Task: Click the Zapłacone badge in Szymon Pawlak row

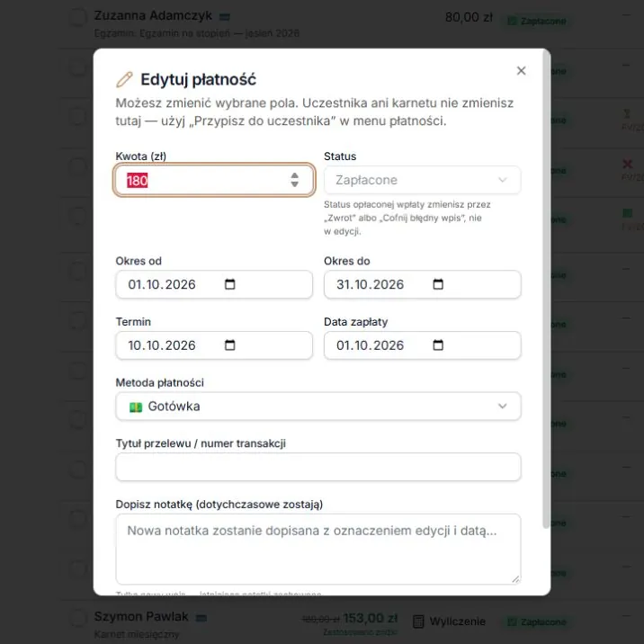Action: (x=537, y=622)
